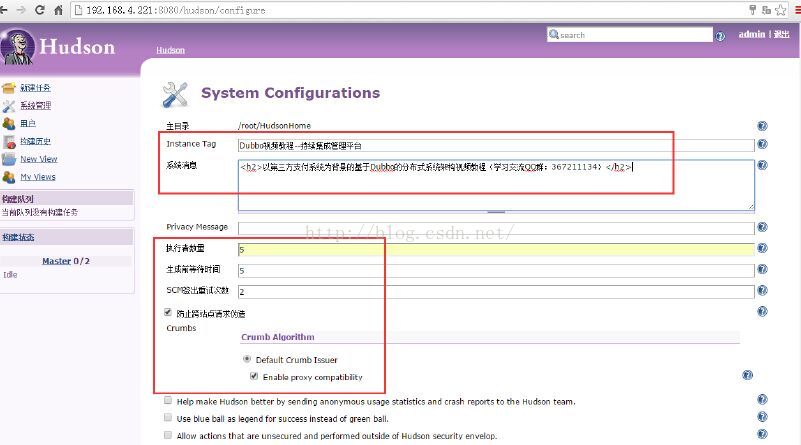Click the Hudson title text in the header

point(77,47)
